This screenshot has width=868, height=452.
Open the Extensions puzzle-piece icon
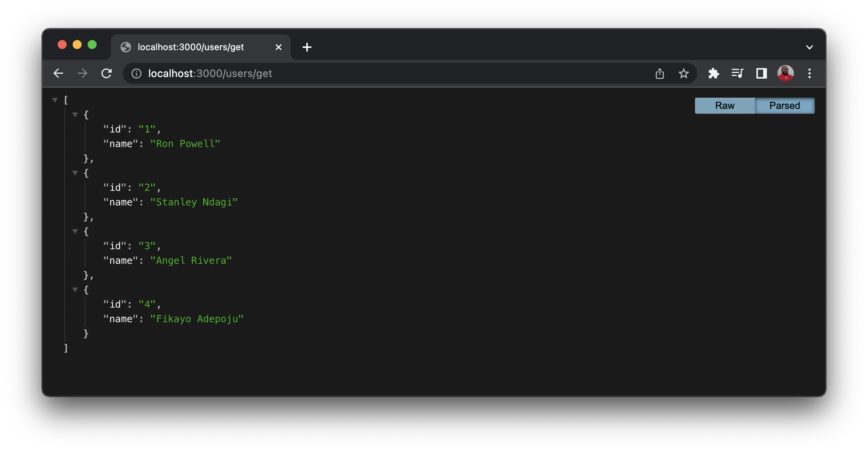click(714, 73)
